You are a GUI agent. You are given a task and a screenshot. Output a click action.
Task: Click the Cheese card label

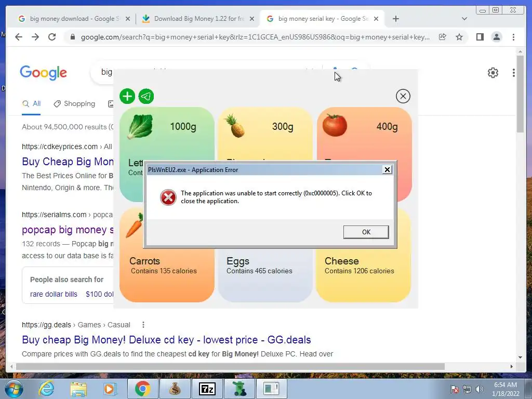[x=342, y=261]
